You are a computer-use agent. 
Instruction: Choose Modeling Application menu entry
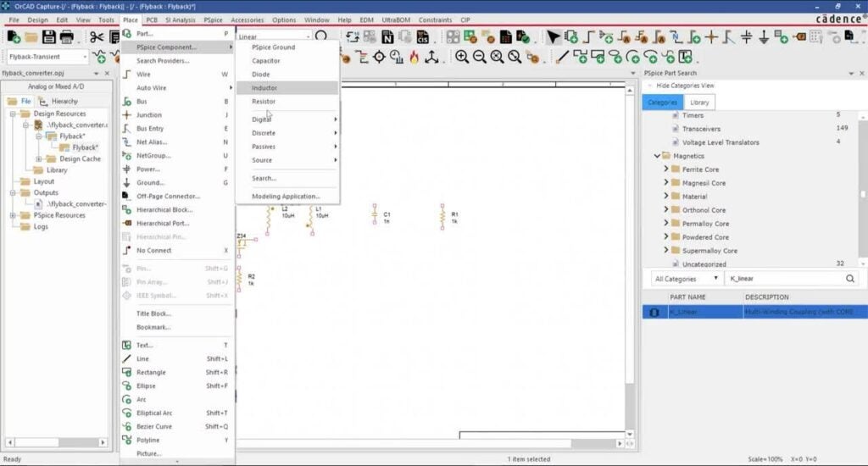point(287,197)
